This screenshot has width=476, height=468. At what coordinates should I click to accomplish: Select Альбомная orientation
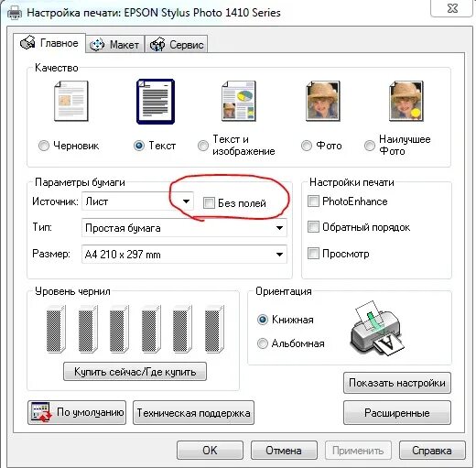click(x=263, y=343)
